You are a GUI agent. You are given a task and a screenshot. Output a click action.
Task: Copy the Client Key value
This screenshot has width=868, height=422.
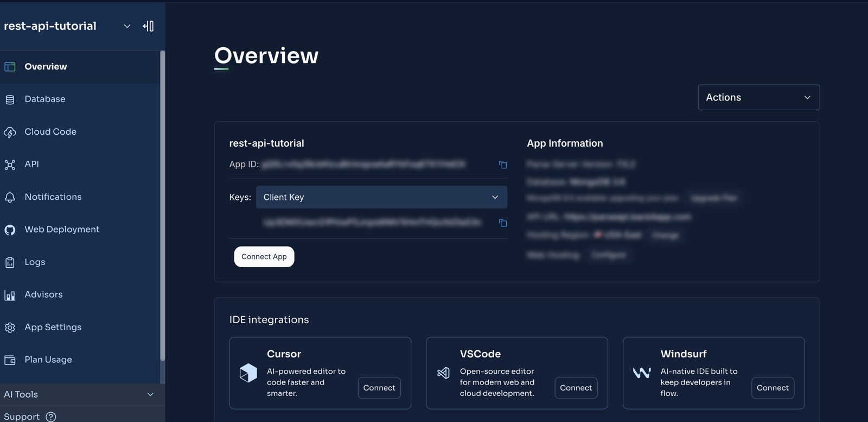[503, 223]
